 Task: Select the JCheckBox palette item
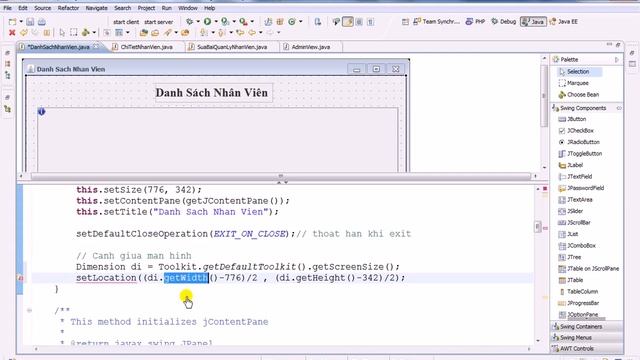pyautogui.click(x=576, y=131)
